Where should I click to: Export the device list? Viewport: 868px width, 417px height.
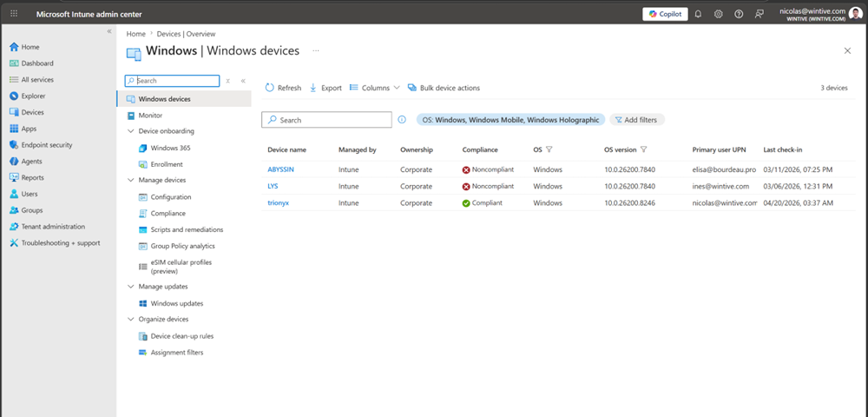click(x=325, y=88)
